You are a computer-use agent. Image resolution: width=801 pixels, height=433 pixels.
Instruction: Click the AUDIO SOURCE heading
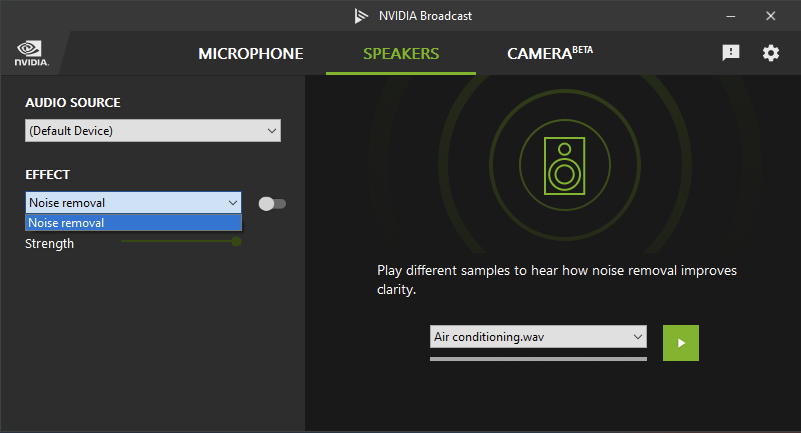[73, 103]
